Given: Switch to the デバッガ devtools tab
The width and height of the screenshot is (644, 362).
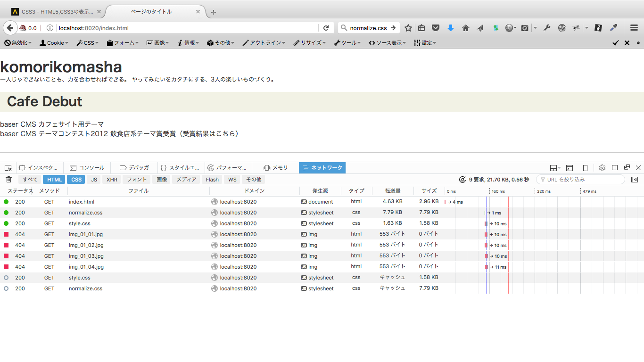Looking at the screenshot, I should 134,168.
